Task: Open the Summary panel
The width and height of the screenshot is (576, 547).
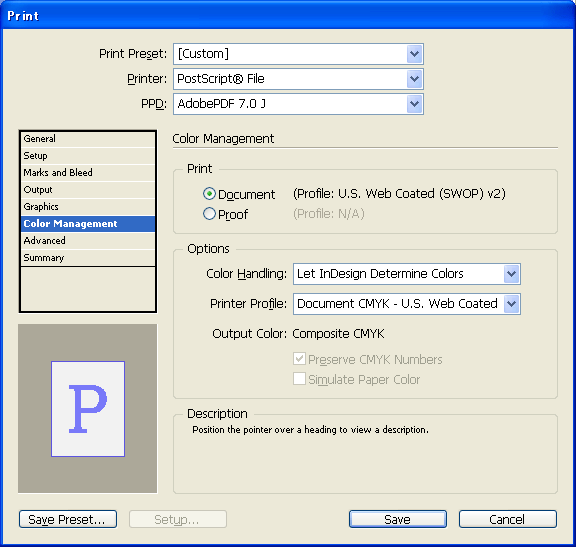Action: pyautogui.click(x=88, y=258)
